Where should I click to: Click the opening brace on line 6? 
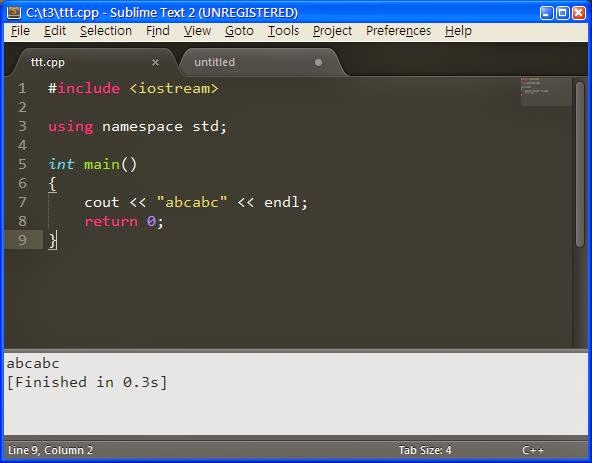click(x=52, y=184)
